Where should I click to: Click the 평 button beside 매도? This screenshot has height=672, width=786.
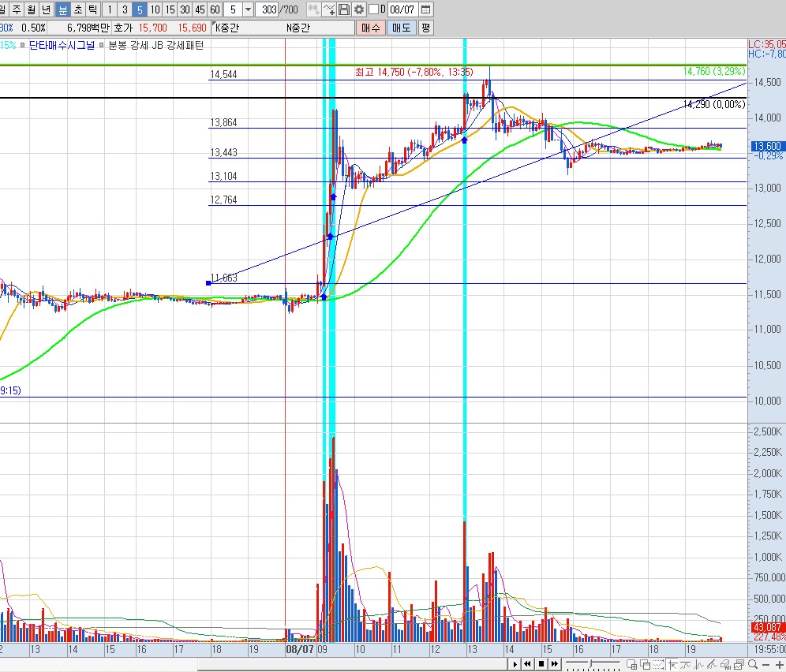[x=425, y=28]
